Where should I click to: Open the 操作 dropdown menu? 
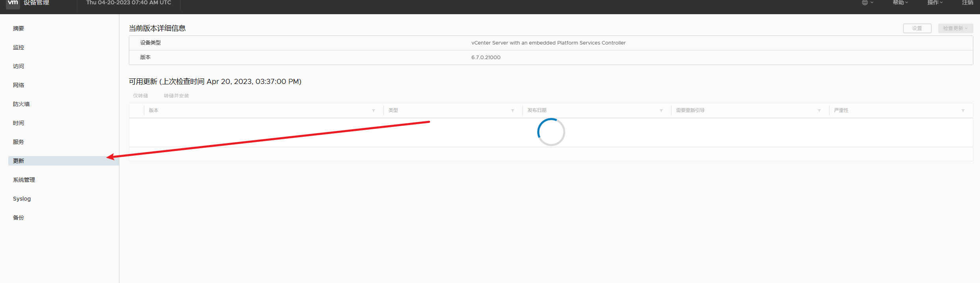point(935,3)
